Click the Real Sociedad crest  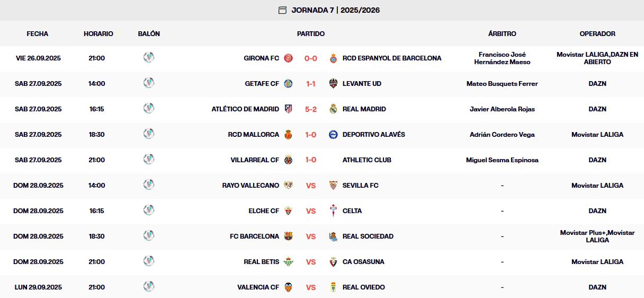(333, 236)
